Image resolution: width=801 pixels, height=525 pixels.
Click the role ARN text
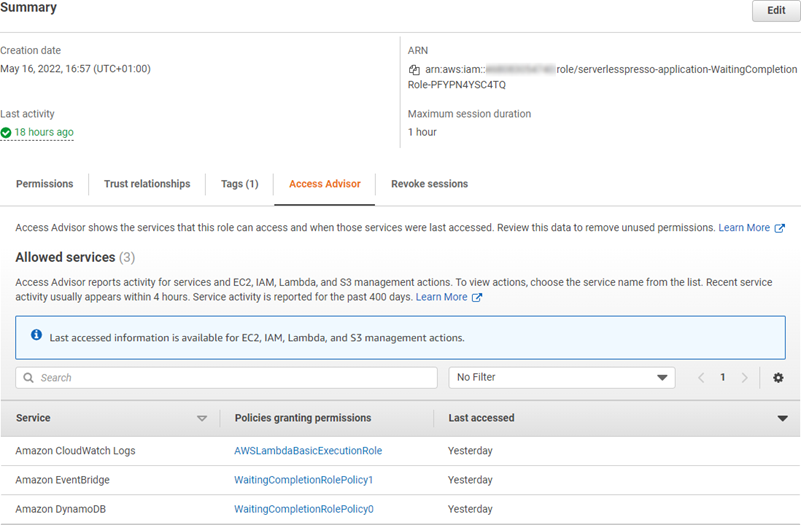pyautogui.click(x=603, y=77)
